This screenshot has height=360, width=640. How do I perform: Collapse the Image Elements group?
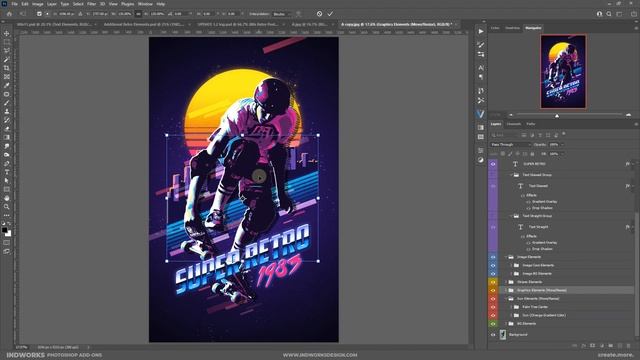506,257
